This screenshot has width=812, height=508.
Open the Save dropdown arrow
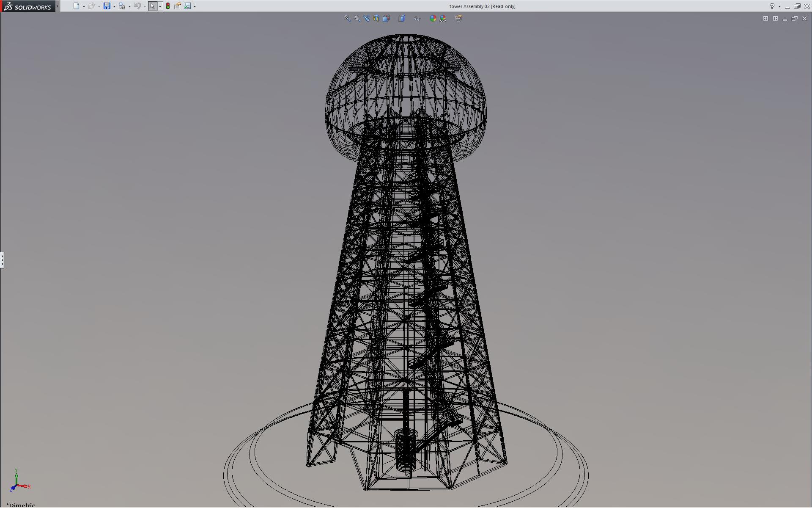coord(114,6)
